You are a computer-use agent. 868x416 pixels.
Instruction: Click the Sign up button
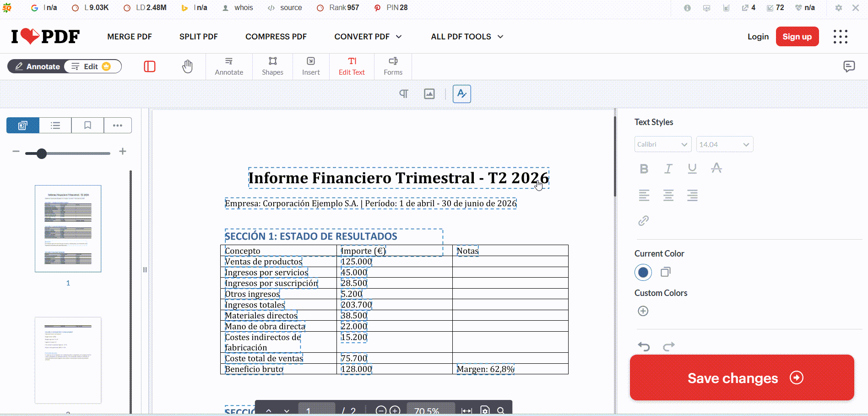[797, 37]
